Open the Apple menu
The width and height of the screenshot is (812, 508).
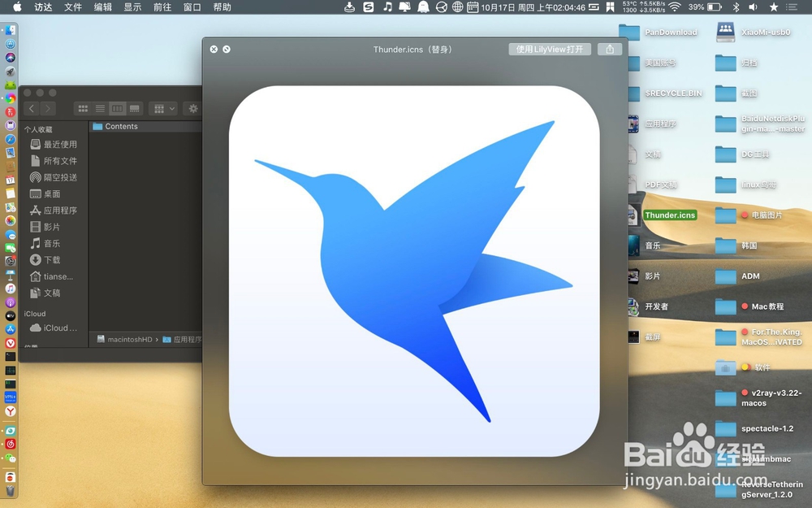(x=17, y=7)
